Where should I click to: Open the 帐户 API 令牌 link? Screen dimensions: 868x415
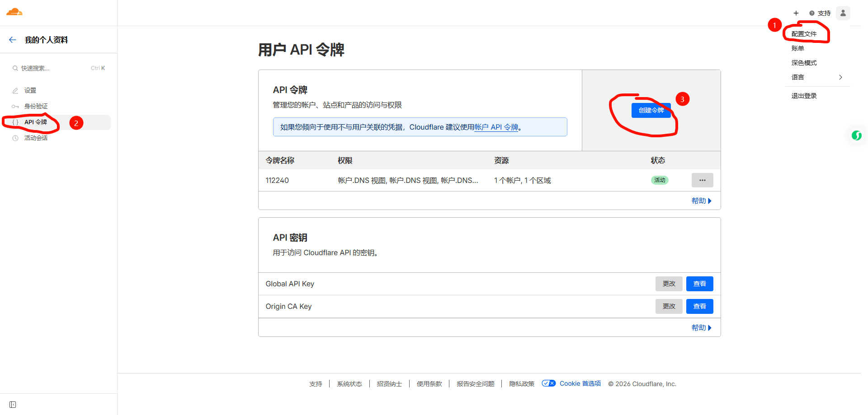(x=496, y=127)
